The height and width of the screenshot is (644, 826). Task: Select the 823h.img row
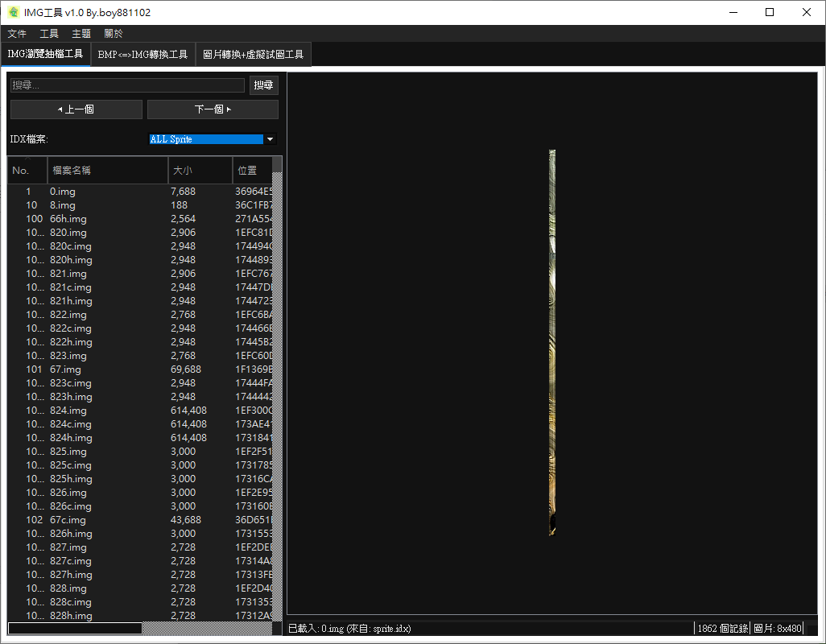coord(141,397)
